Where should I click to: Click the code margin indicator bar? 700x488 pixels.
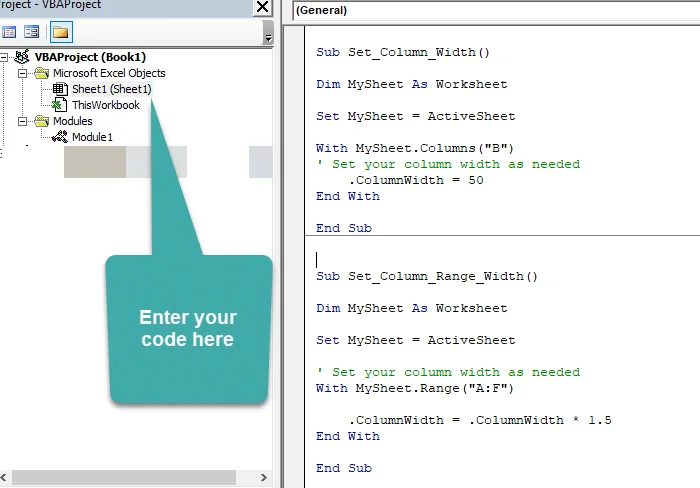295,257
